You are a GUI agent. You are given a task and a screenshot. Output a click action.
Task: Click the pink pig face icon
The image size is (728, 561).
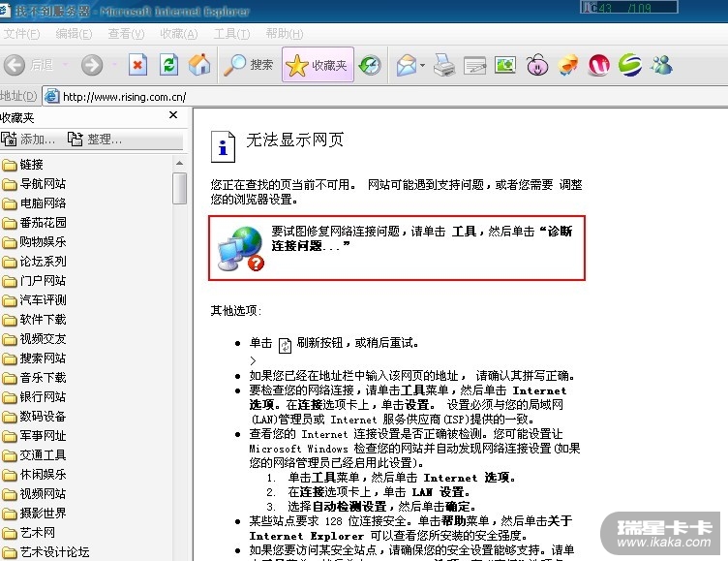coord(537,65)
